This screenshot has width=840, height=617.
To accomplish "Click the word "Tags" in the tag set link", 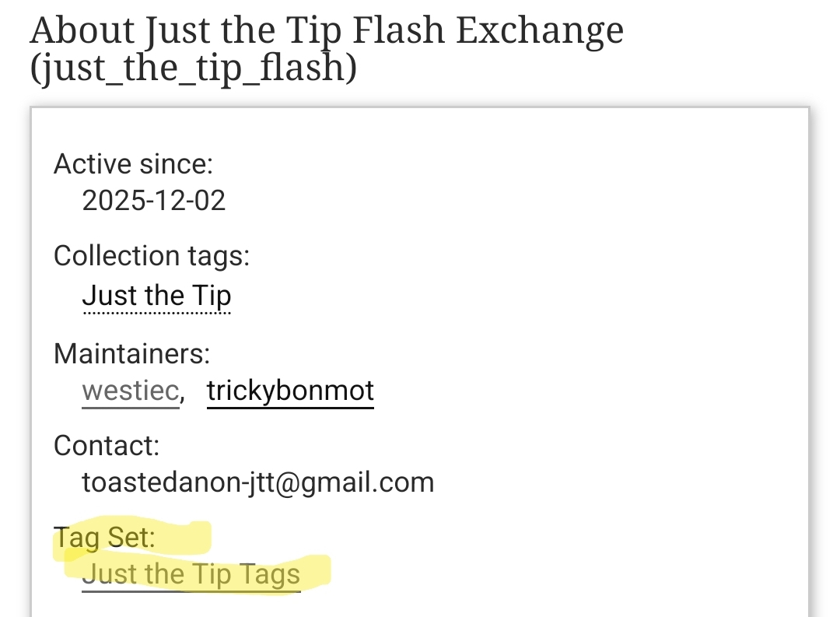I will [269, 574].
